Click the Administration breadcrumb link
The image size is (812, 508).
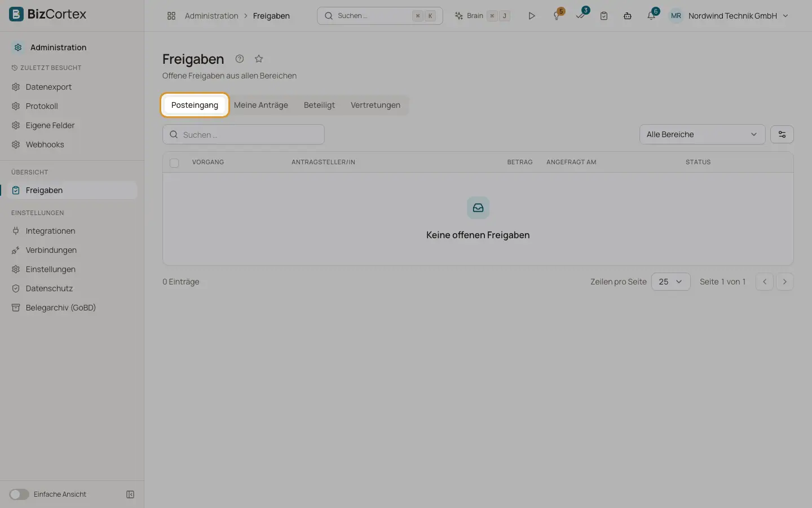211,16
